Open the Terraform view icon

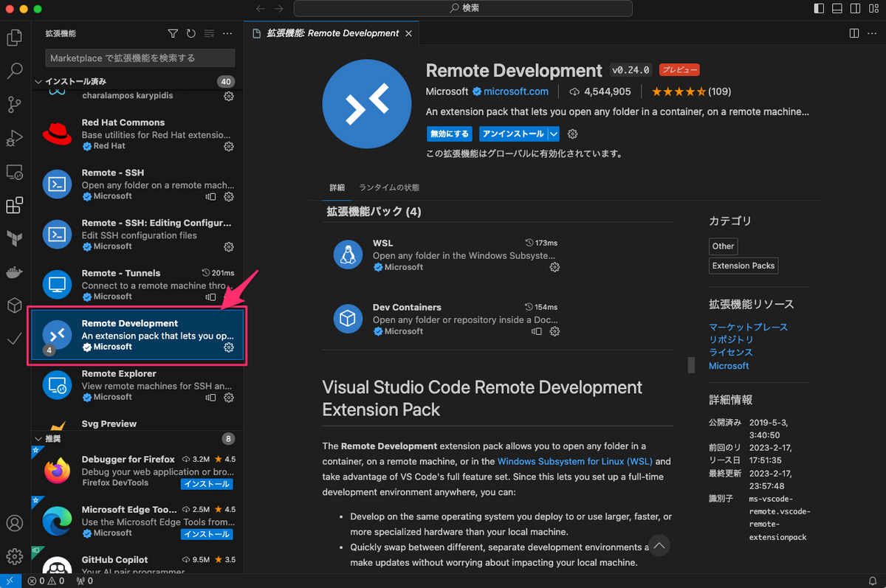pyautogui.click(x=14, y=238)
